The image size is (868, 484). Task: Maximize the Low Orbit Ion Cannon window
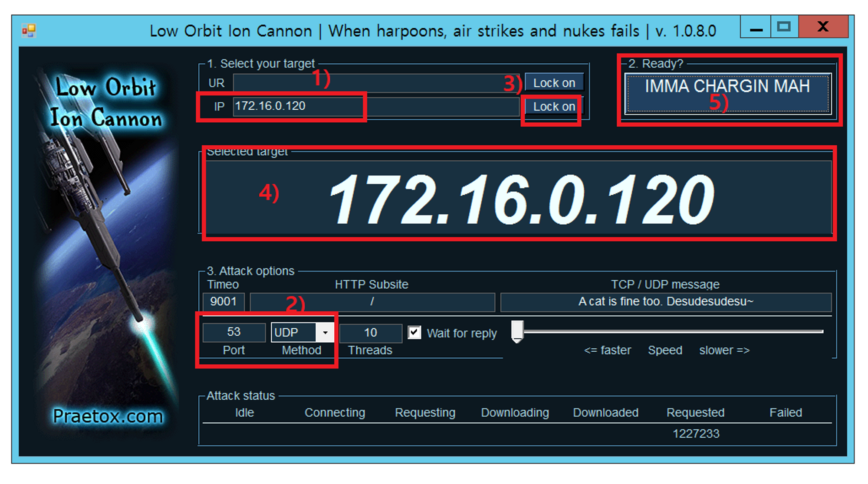tap(784, 27)
